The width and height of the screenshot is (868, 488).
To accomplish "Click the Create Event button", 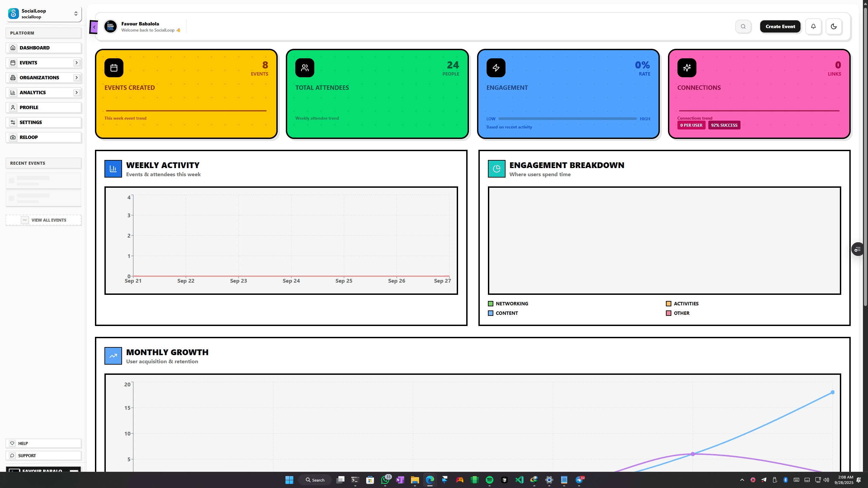I will point(780,26).
